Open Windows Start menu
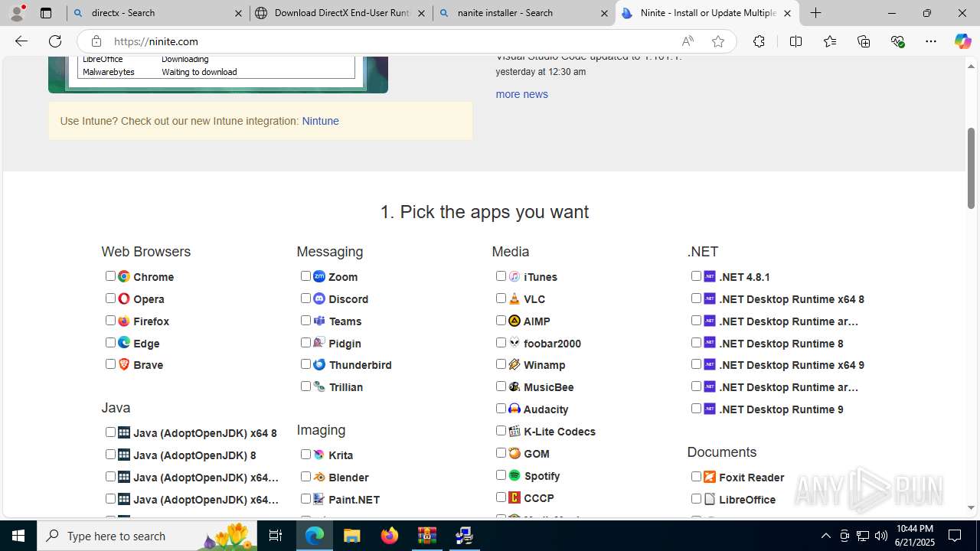This screenshot has width=980, height=551. coord(18,536)
